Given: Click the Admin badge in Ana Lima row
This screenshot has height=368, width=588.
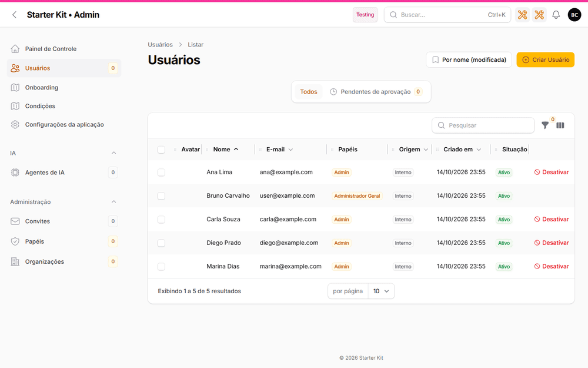Looking at the screenshot, I should (342, 173).
